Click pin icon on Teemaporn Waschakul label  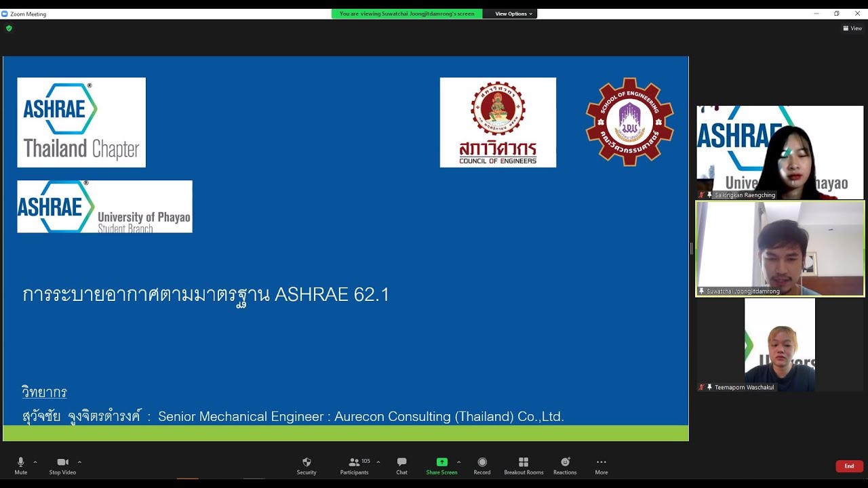pos(709,388)
